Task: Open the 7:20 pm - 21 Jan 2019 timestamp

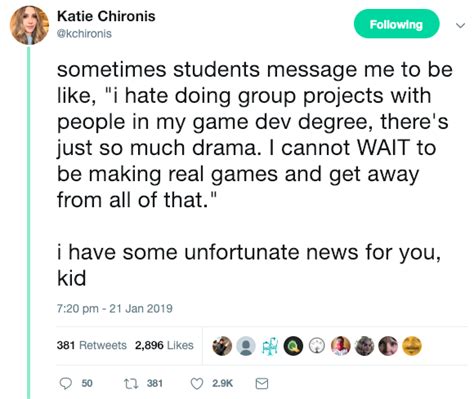Action: click(x=115, y=308)
